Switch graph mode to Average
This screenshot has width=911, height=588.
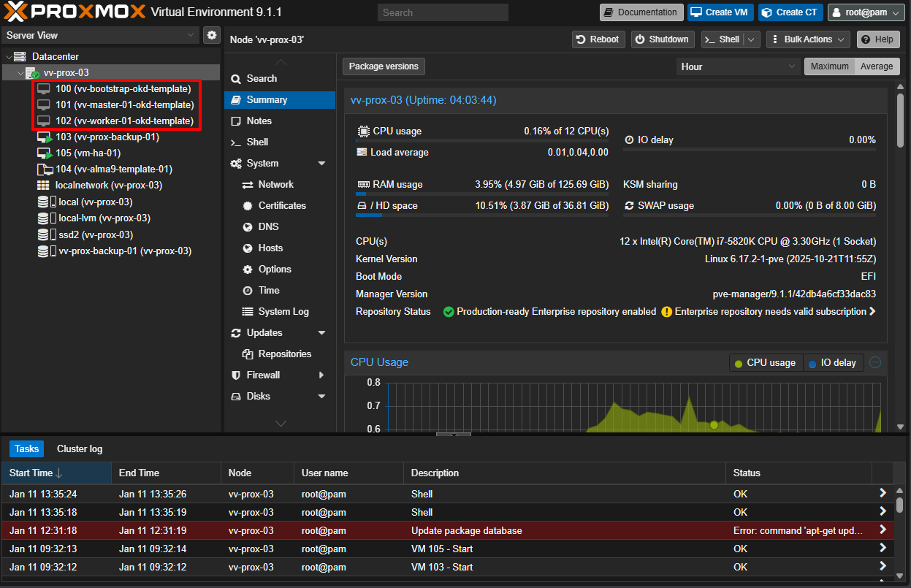876,66
